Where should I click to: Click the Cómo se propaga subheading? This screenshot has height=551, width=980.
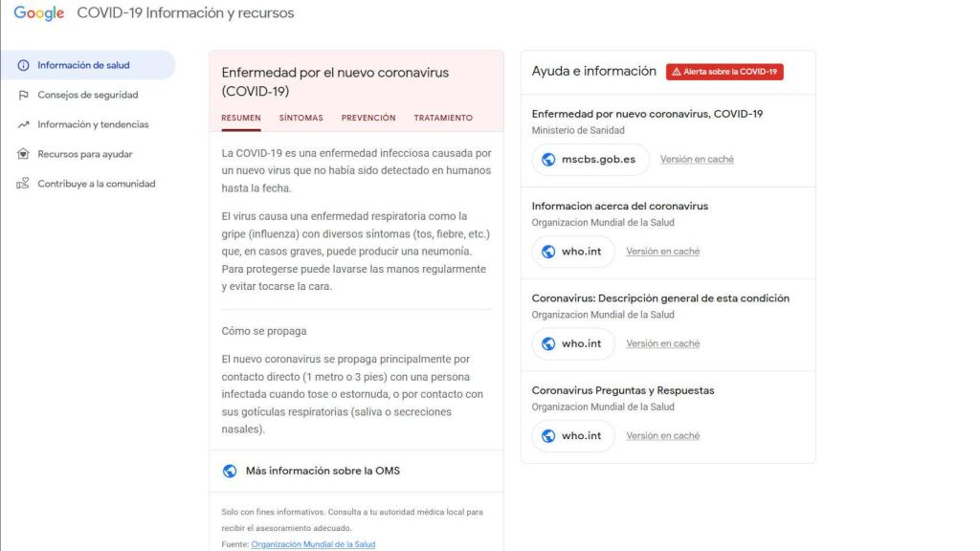point(264,331)
